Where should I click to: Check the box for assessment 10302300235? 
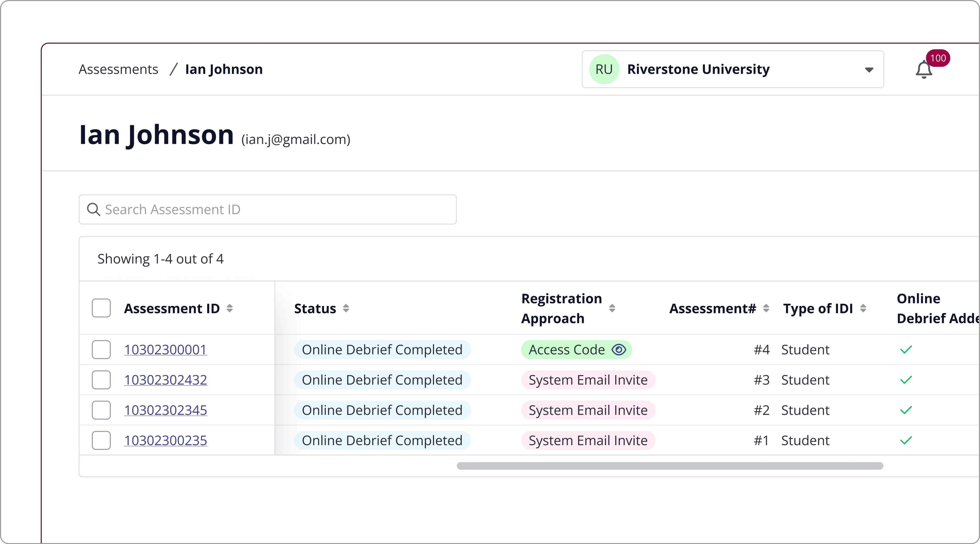tap(101, 440)
